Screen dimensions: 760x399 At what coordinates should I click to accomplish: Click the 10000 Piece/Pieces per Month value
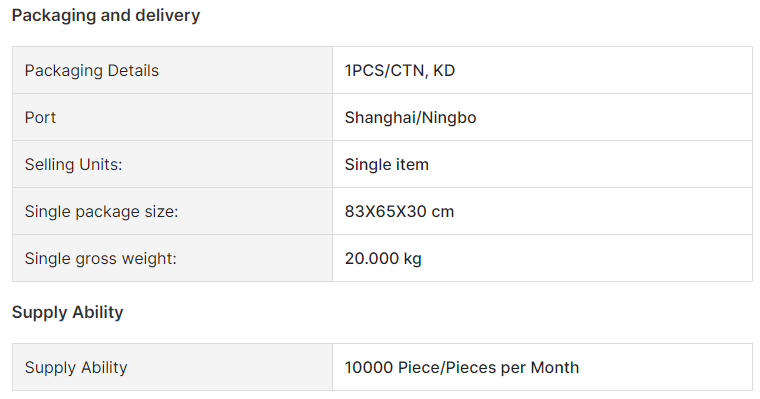[x=462, y=367]
